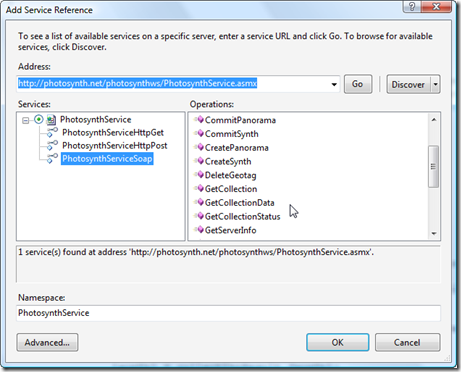Viewport: 461px width, 372px height.
Task: Click the '1 service(s) found' status message
Action: [x=196, y=252]
